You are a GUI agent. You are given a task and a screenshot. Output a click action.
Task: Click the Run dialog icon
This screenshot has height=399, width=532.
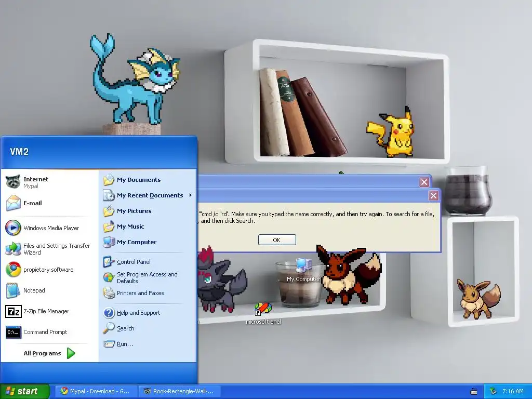click(x=109, y=344)
